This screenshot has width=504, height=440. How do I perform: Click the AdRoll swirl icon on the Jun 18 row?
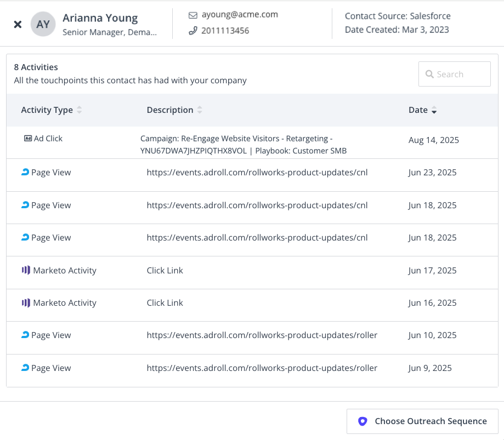(x=25, y=205)
